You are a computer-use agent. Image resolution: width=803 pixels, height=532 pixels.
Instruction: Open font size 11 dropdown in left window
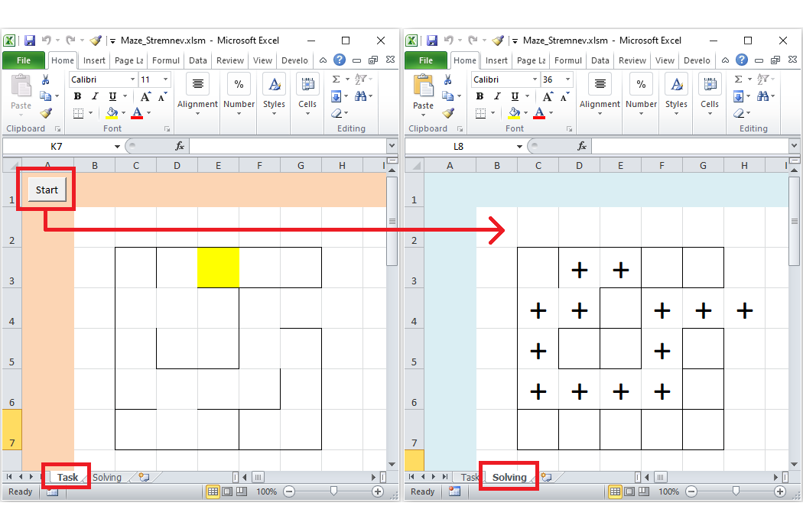point(165,79)
